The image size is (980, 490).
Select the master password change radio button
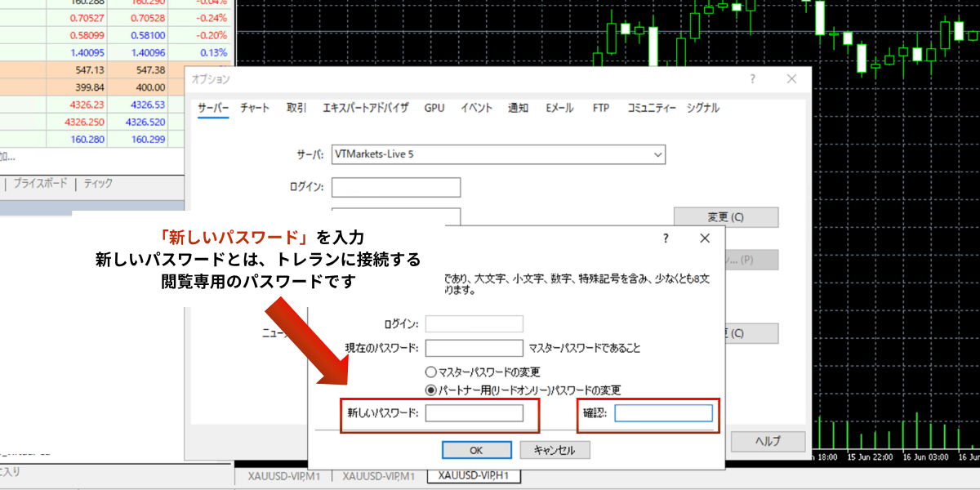coord(432,372)
